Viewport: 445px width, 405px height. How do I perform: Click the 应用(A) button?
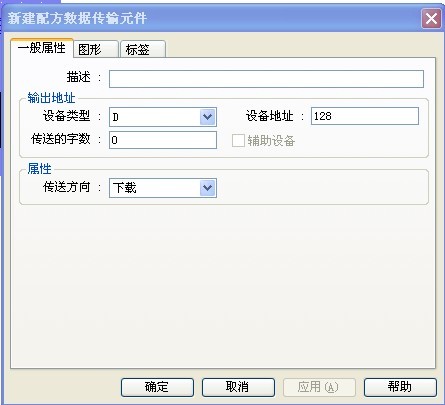tap(319, 387)
